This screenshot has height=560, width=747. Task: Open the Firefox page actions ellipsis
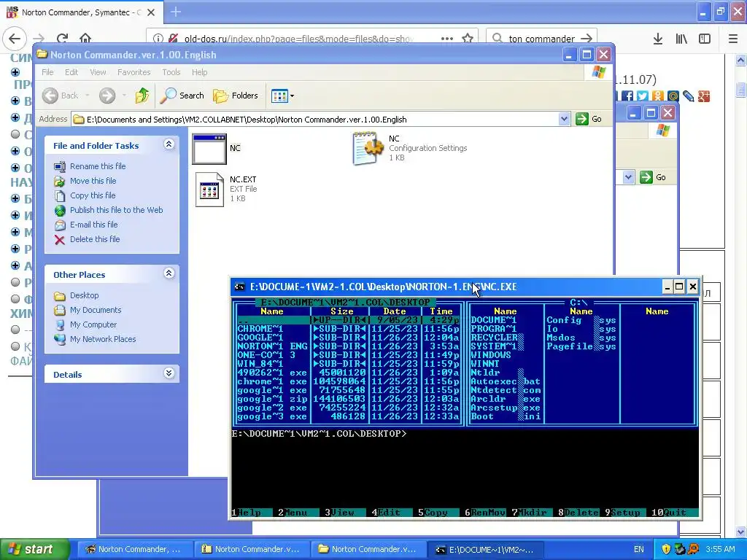pyautogui.click(x=447, y=39)
